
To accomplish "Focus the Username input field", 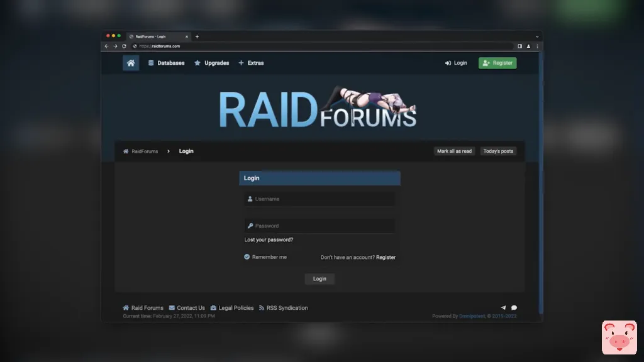I will pos(319,199).
